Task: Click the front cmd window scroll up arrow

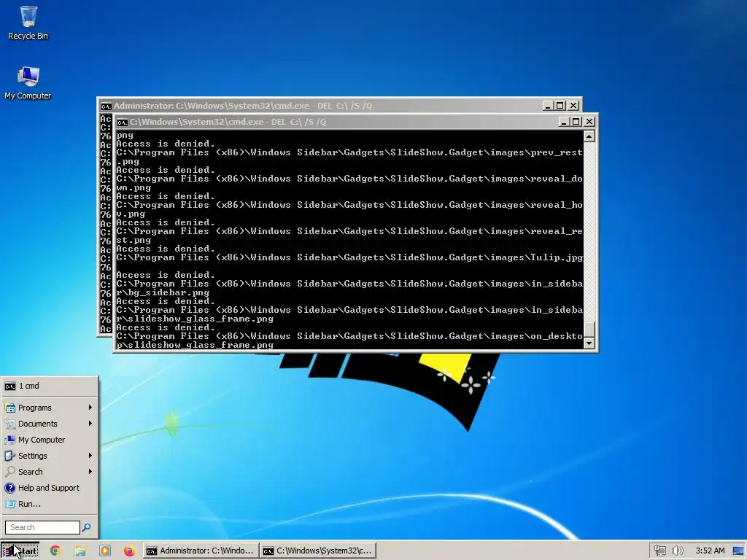Action: [x=589, y=137]
